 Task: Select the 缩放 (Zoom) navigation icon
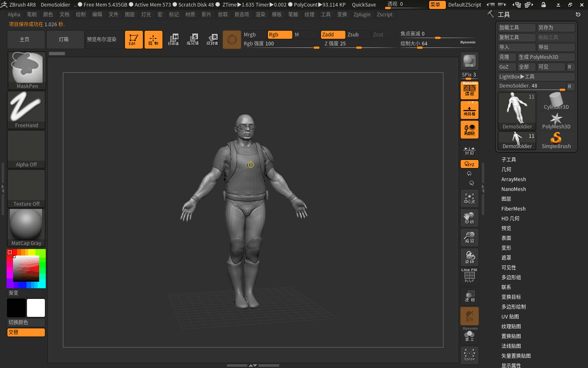point(469,238)
